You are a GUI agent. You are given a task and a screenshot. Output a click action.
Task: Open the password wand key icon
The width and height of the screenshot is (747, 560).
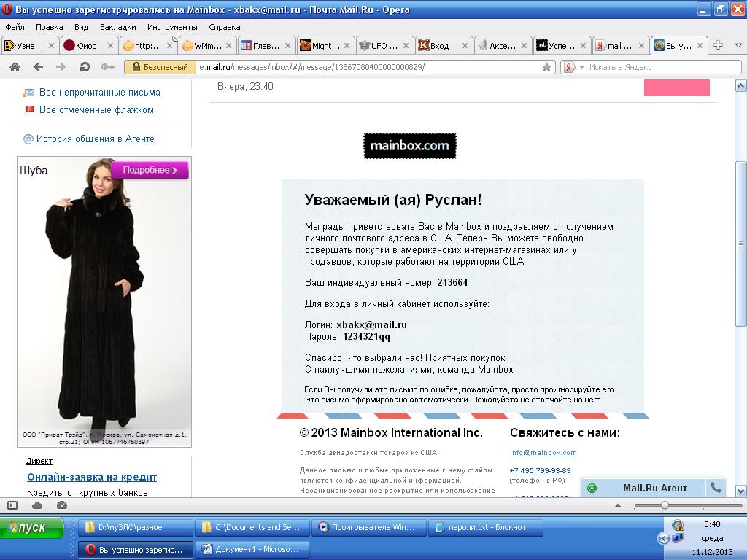[x=108, y=67]
